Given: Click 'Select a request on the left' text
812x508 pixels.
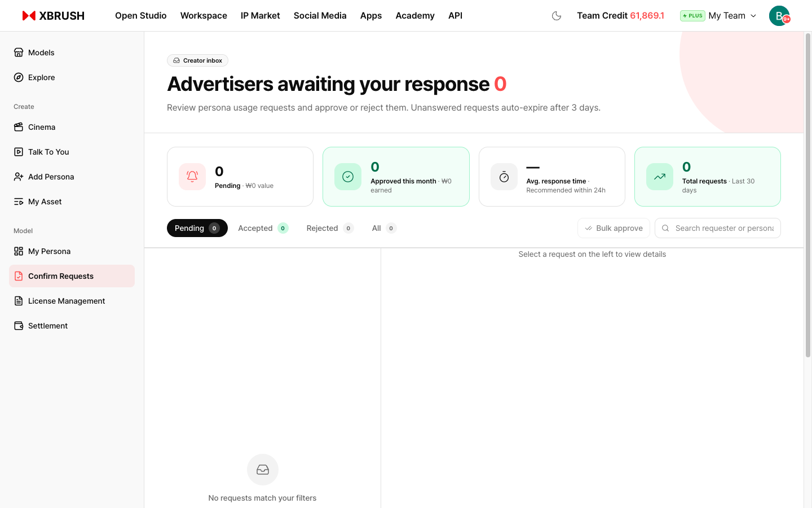Looking at the screenshot, I should pyautogui.click(x=592, y=254).
